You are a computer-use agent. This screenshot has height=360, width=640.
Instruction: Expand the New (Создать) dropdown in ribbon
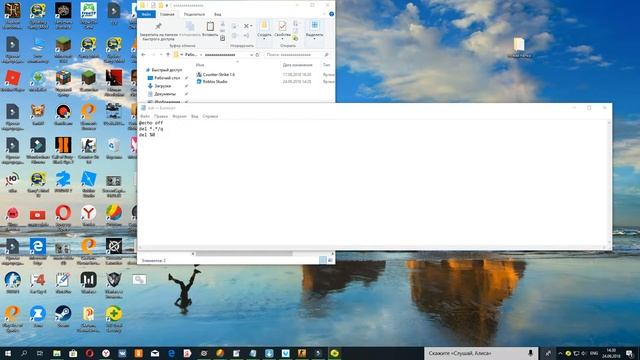click(x=264, y=39)
